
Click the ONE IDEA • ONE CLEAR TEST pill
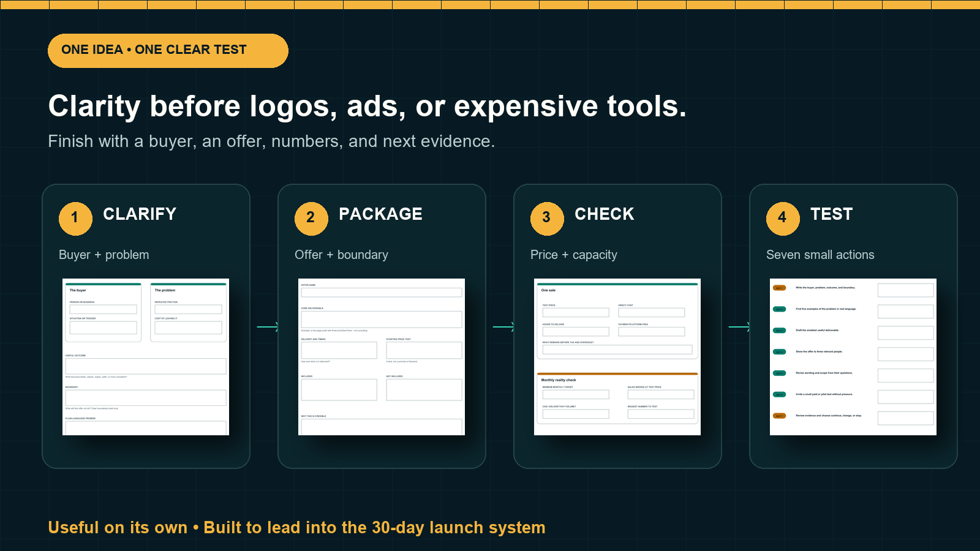[x=168, y=50]
